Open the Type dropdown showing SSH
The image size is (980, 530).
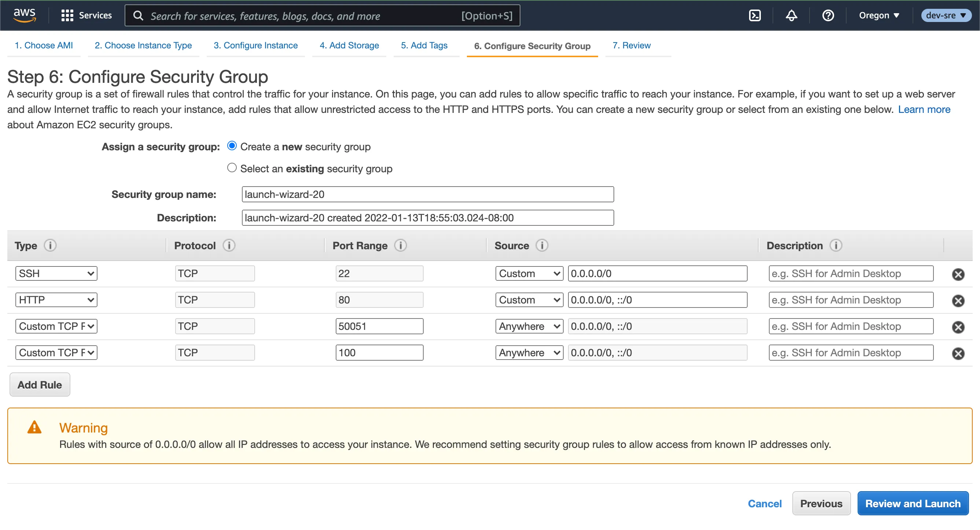pos(56,273)
